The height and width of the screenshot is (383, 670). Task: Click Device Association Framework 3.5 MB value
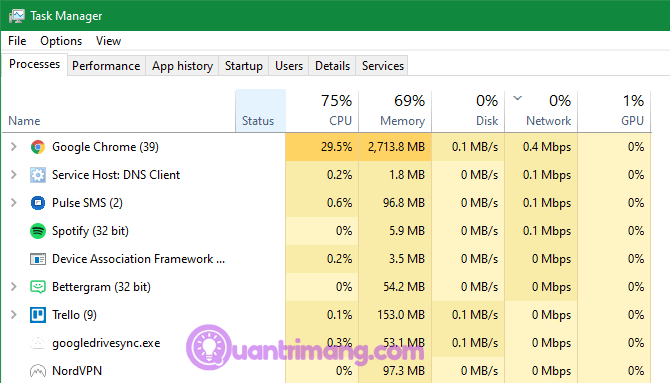[x=407, y=259]
